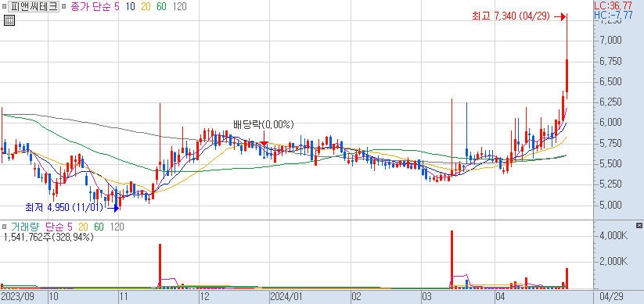Click the 1,541,762주(328.94%) volume readout

[x=49, y=237]
